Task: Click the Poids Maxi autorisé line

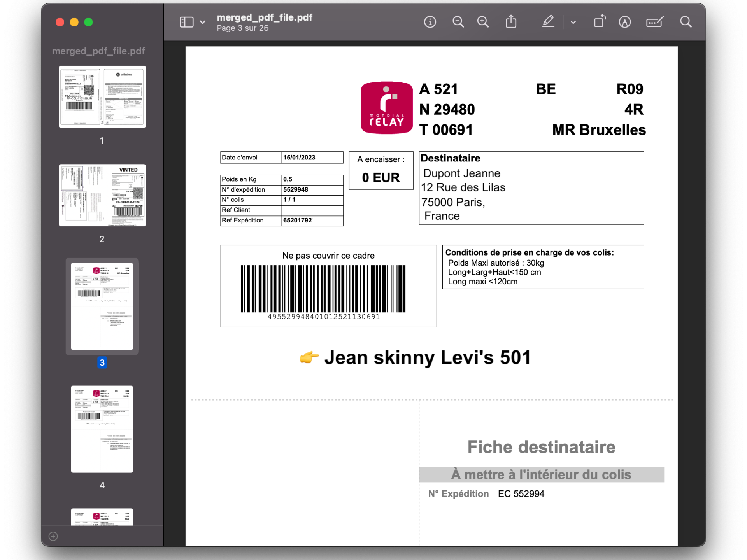Action: click(496, 263)
